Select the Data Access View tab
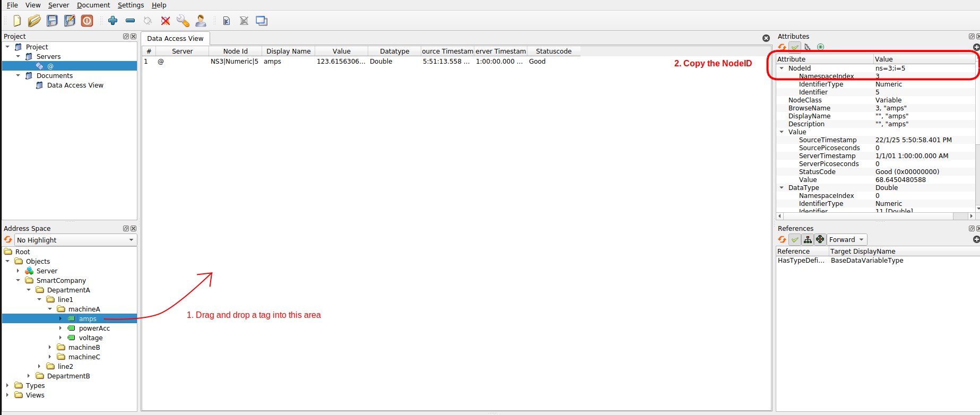The height and width of the screenshot is (415, 980). click(175, 39)
